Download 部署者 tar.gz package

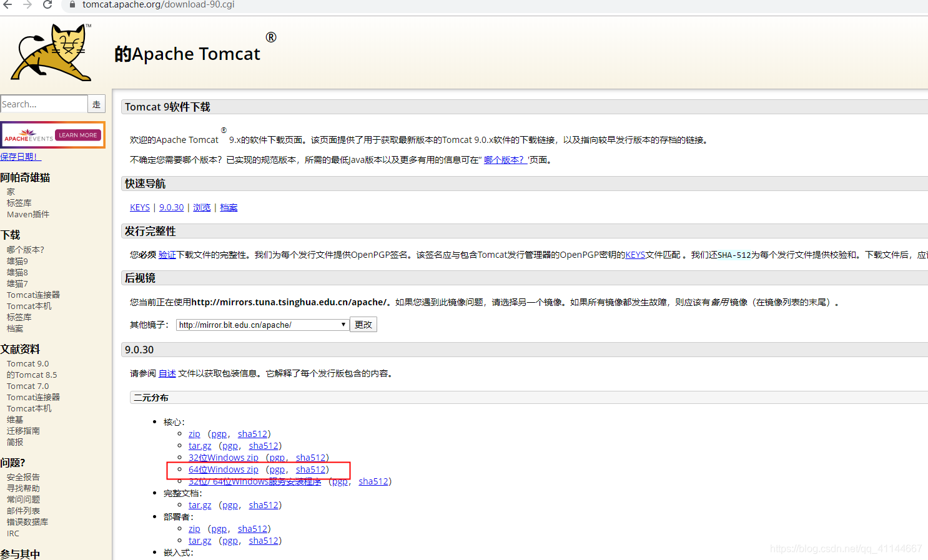[x=200, y=541]
